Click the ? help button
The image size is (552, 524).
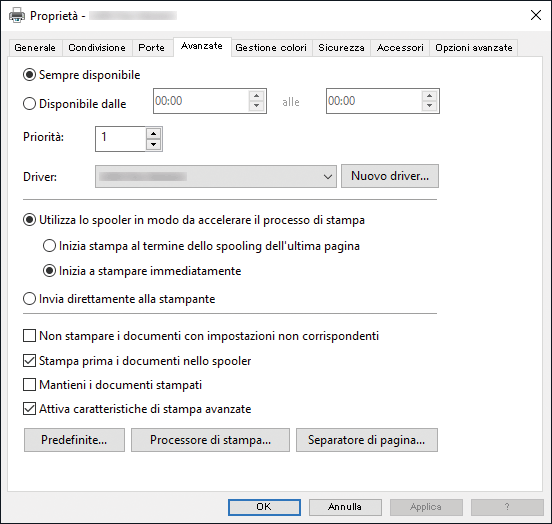[x=507, y=507]
